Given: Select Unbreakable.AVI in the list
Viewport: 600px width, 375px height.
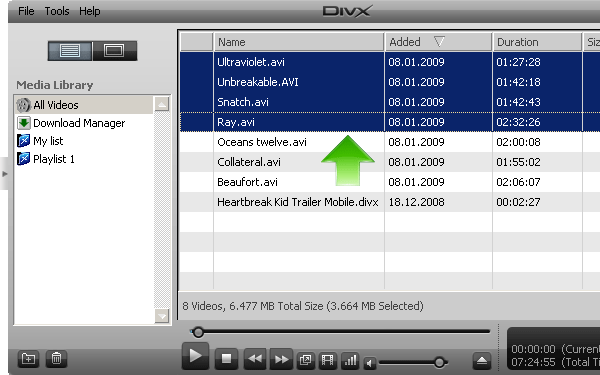Looking at the screenshot, I should (x=258, y=82).
